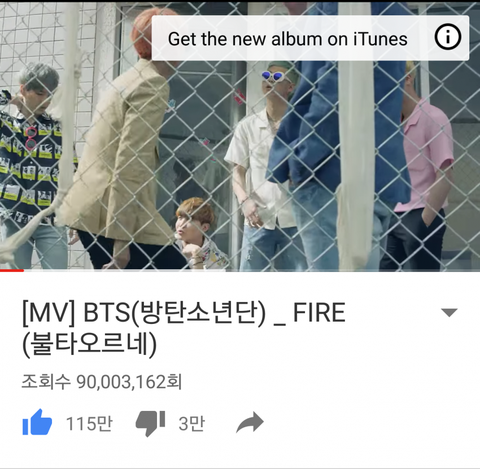480x469 pixels.
Task: Tap the video player frame
Action: (240, 136)
